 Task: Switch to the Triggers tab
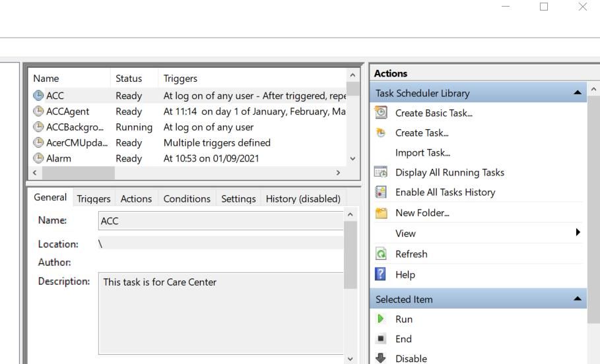(93, 198)
